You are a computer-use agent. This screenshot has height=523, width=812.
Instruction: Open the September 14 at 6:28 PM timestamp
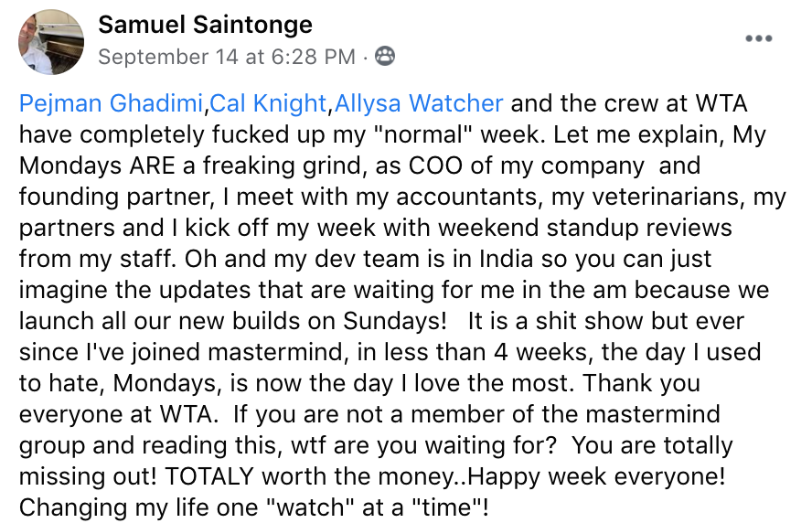pos(227,57)
